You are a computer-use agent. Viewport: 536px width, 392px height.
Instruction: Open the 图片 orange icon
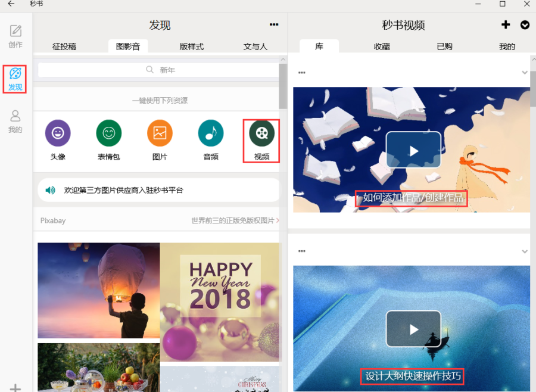pos(160,133)
